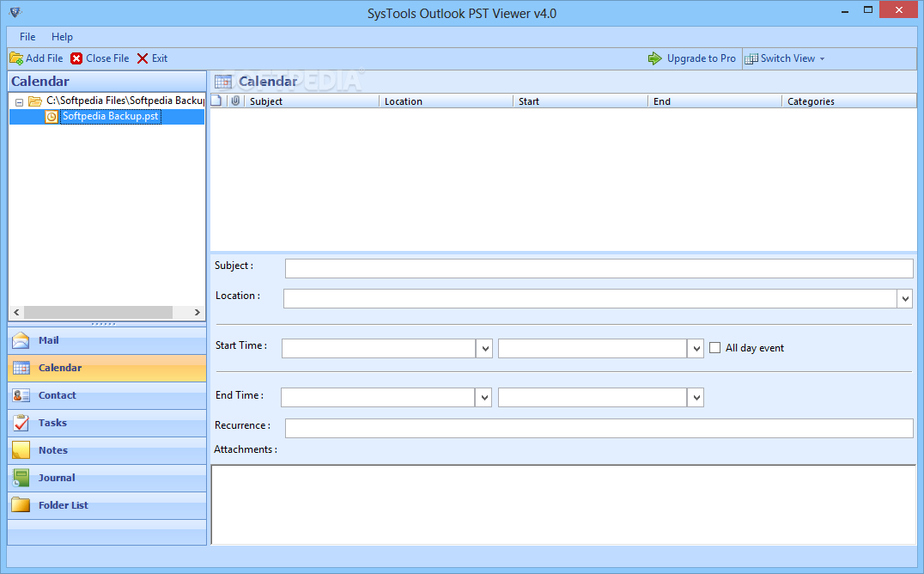
Task: Click the red X Exit icon
Action: [x=143, y=58]
